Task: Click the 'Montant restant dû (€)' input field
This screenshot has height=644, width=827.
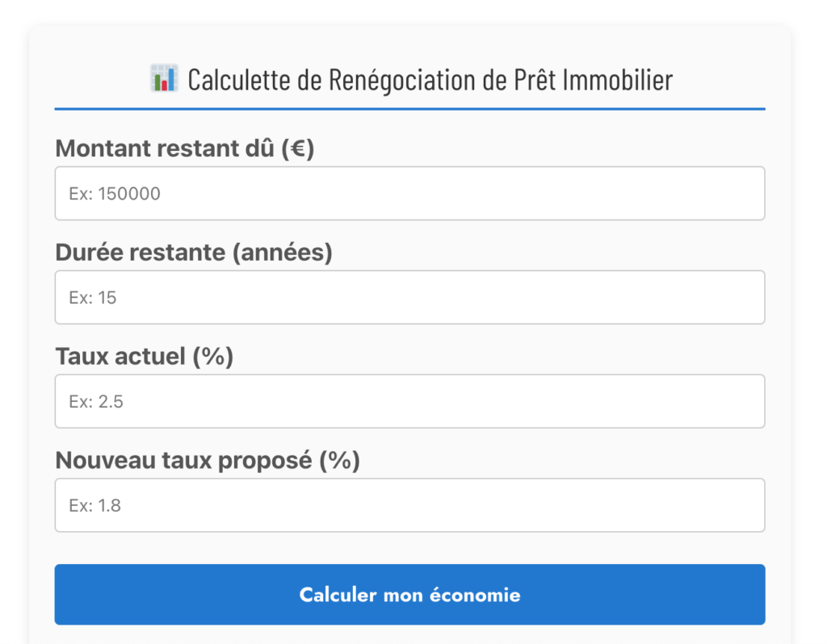Action: click(x=409, y=193)
